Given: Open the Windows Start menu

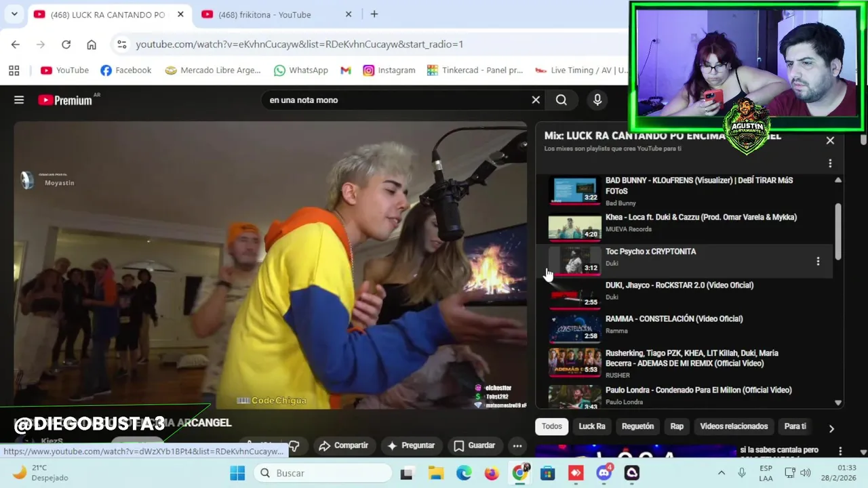Looking at the screenshot, I should [x=237, y=473].
